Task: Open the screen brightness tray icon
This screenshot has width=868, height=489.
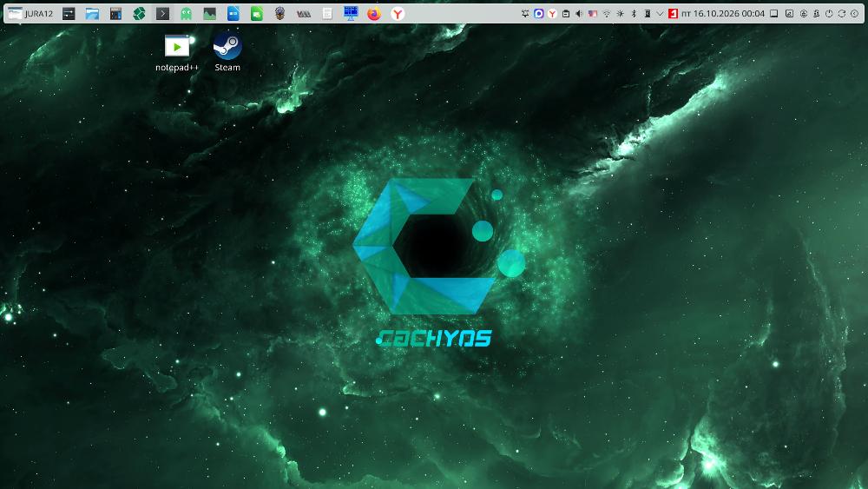Action: 620,13
